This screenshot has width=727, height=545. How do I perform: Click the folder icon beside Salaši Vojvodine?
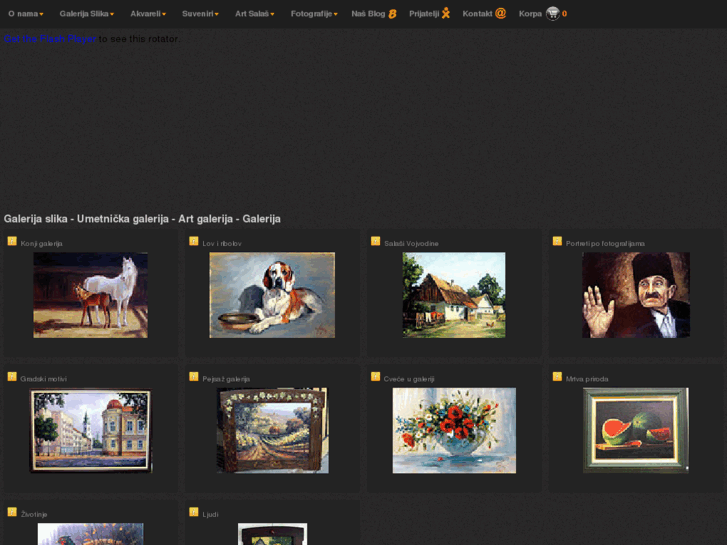click(x=376, y=241)
